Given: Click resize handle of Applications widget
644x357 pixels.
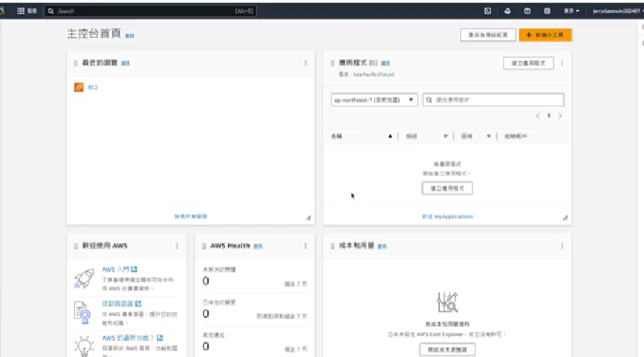Looking at the screenshot, I should coord(565,218).
